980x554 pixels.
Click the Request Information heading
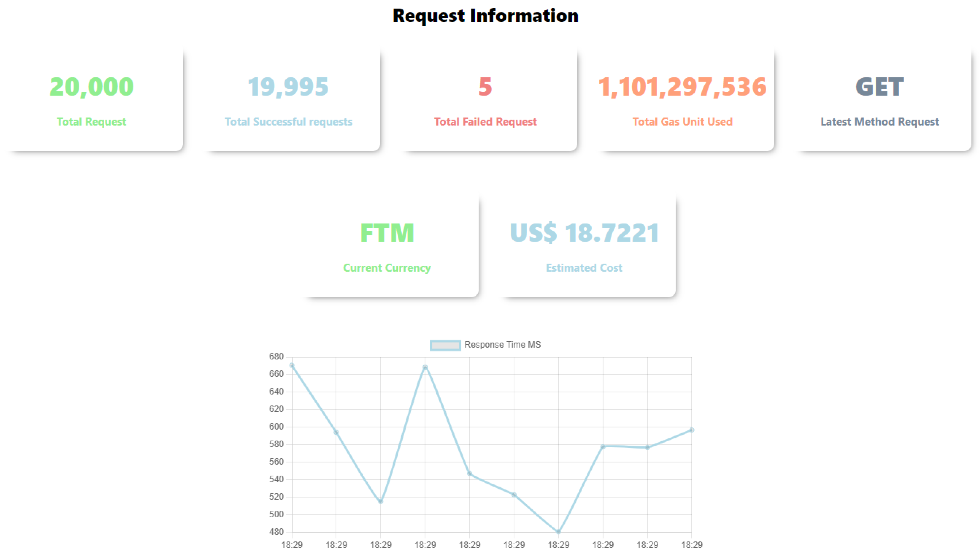coord(485,16)
